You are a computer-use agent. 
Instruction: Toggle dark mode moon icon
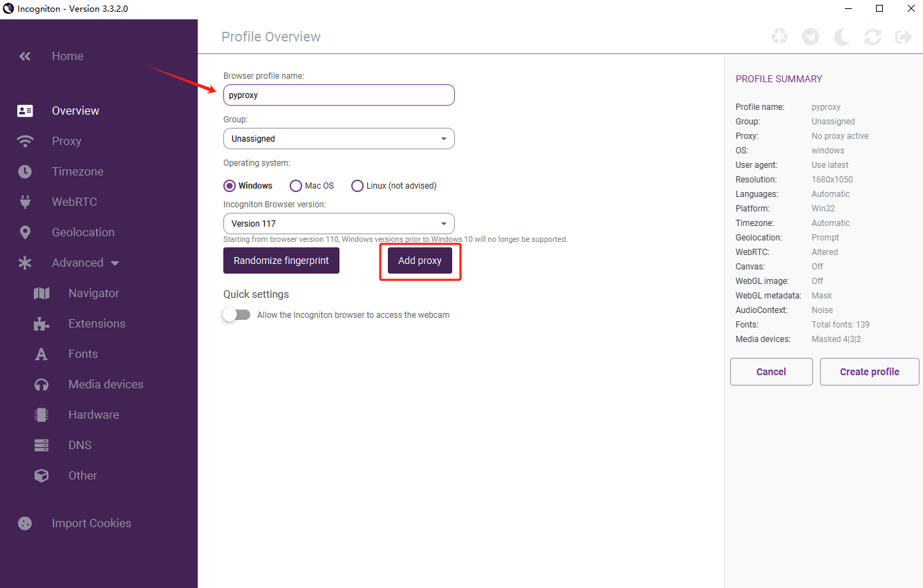[841, 37]
